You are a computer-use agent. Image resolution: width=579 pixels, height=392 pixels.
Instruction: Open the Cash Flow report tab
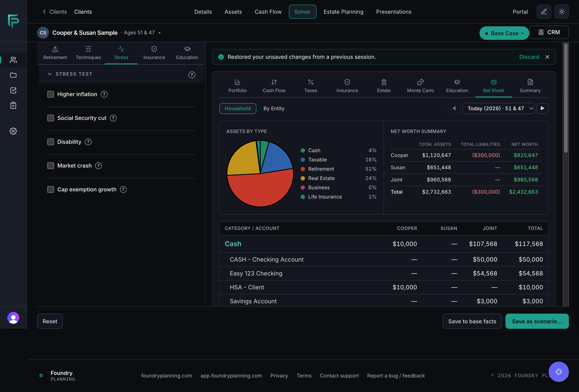(274, 86)
